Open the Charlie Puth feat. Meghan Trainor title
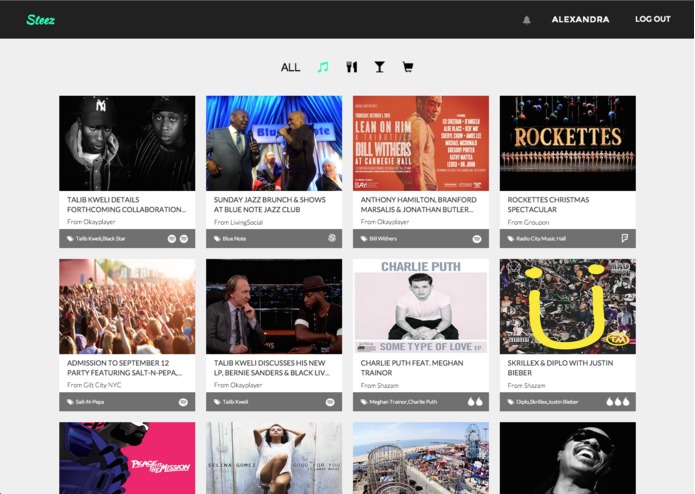The image size is (695, 494). (412, 368)
